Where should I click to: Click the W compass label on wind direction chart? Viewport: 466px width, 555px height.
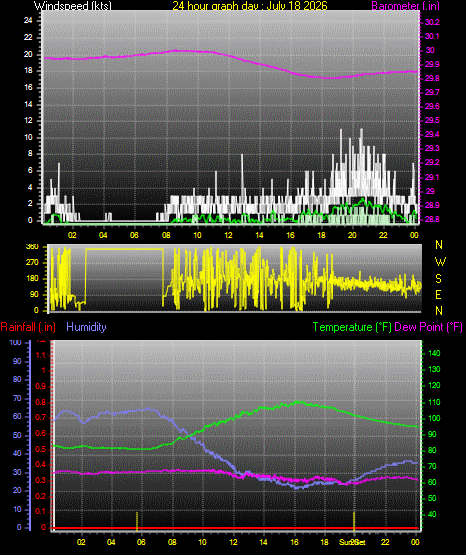pyautogui.click(x=440, y=262)
